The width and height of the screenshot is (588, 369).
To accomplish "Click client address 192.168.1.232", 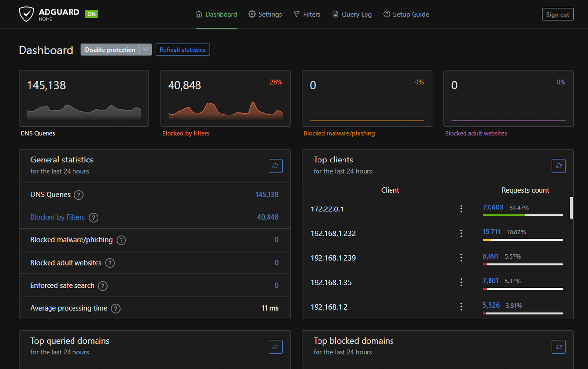I will (x=333, y=233).
